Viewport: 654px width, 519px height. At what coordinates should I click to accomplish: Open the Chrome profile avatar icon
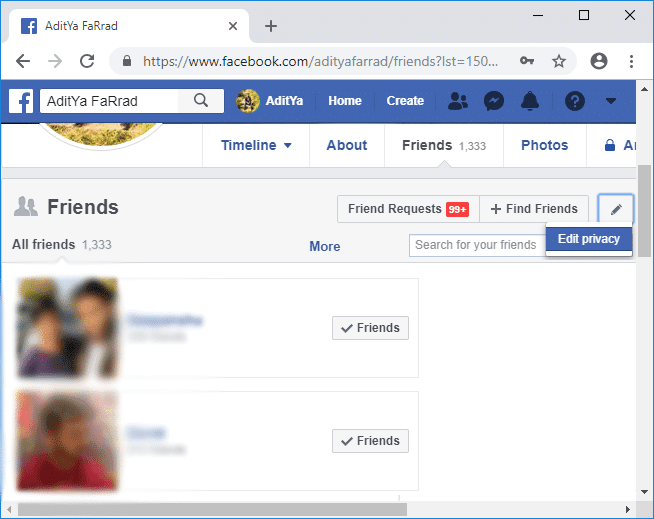tap(599, 61)
